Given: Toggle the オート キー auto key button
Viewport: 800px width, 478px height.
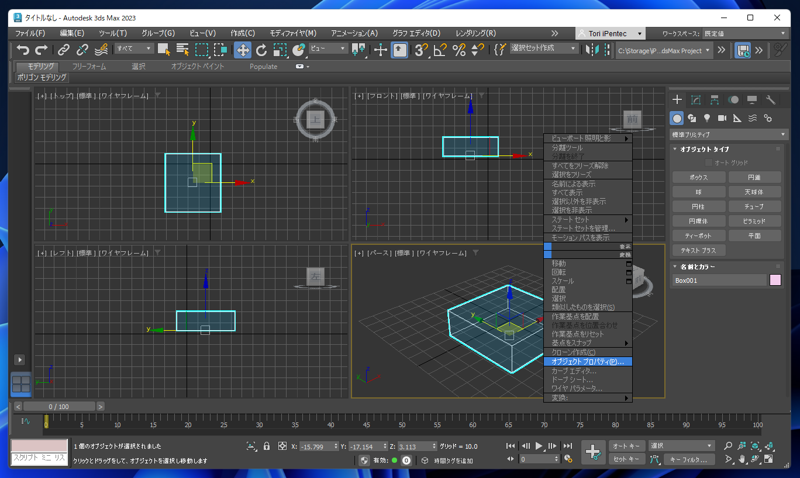Looking at the screenshot, I should click(x=626, y=446).
